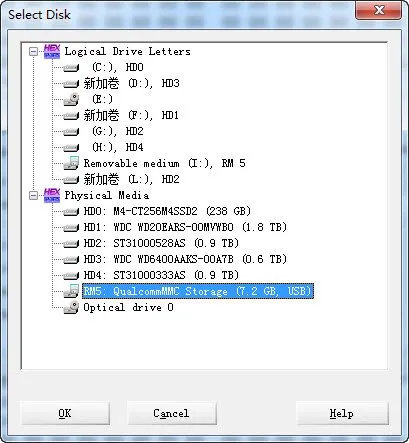
Task: Select HD1: WDC WD20EARS physical disk
Action: 185,227
